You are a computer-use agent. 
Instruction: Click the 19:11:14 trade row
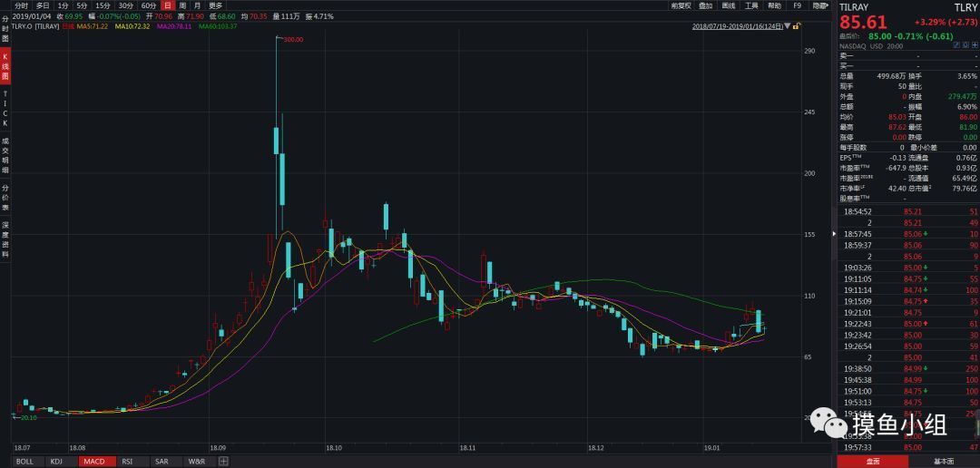tap(908, 290)
